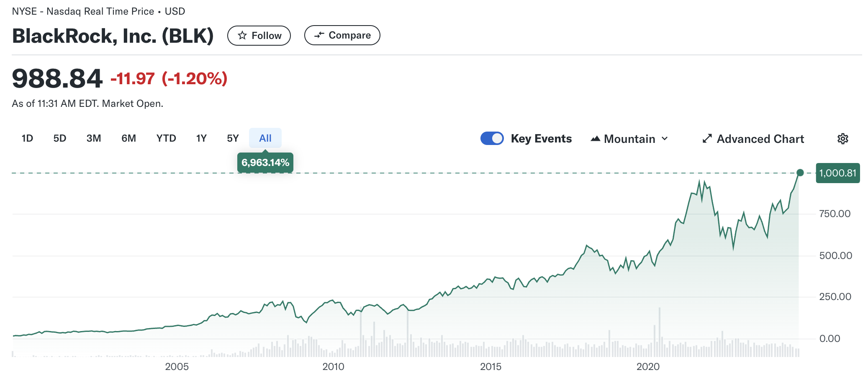Follow BlackRock stock
This screenshot has width=868, height=383.
259,36
